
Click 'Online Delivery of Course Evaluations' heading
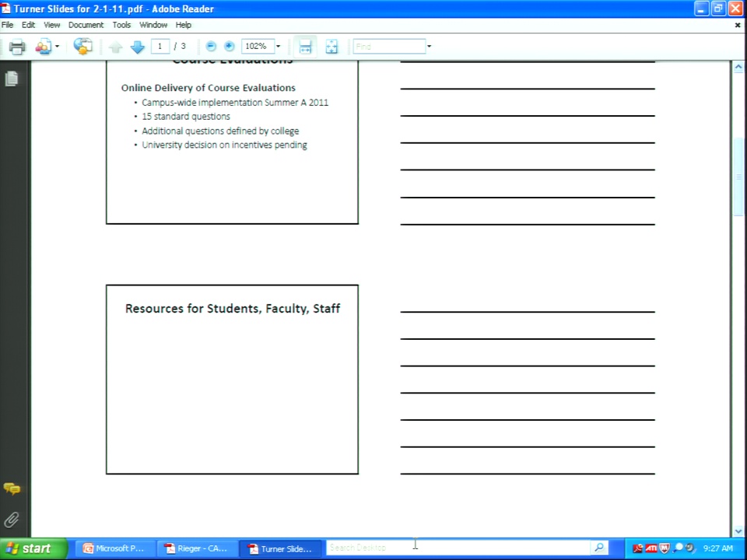pyautogui.click(x=209, y=88)
